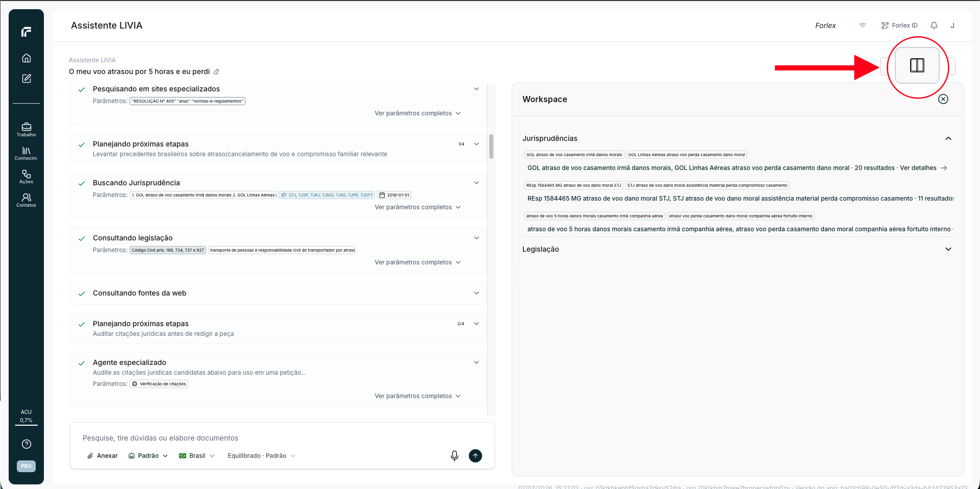Screen dimensions: 980x489
Task: Open the J user avatar menu
Action: (x=952, y=26)
